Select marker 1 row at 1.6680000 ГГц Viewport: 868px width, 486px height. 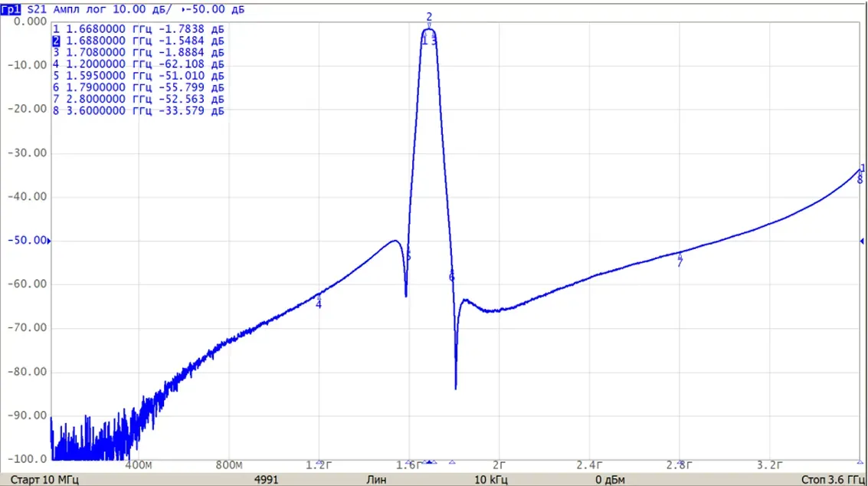139,29
